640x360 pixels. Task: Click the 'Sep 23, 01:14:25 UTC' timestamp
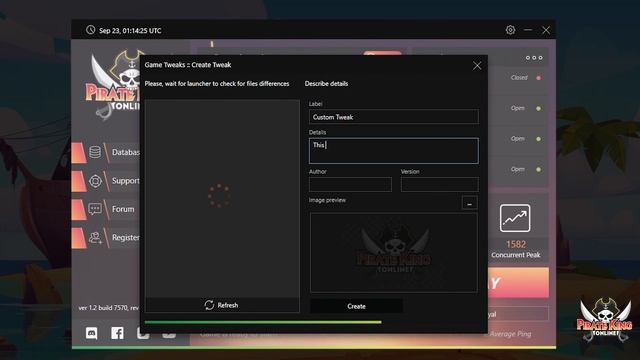tap(130, 31)
